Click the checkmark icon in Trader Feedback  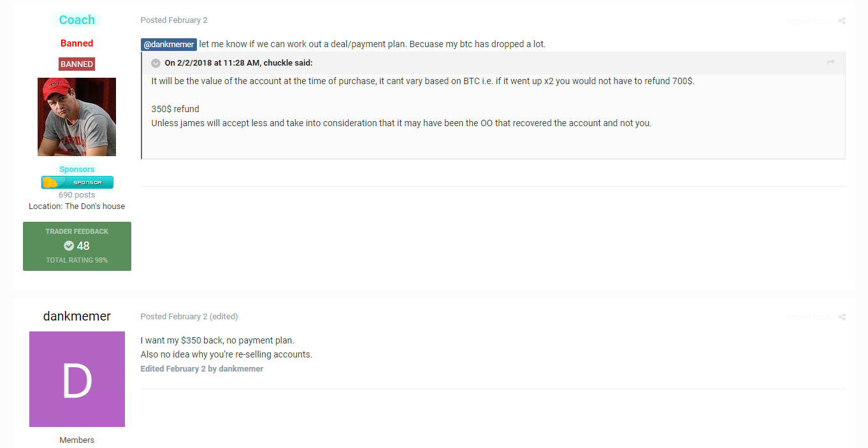[69, 245]
